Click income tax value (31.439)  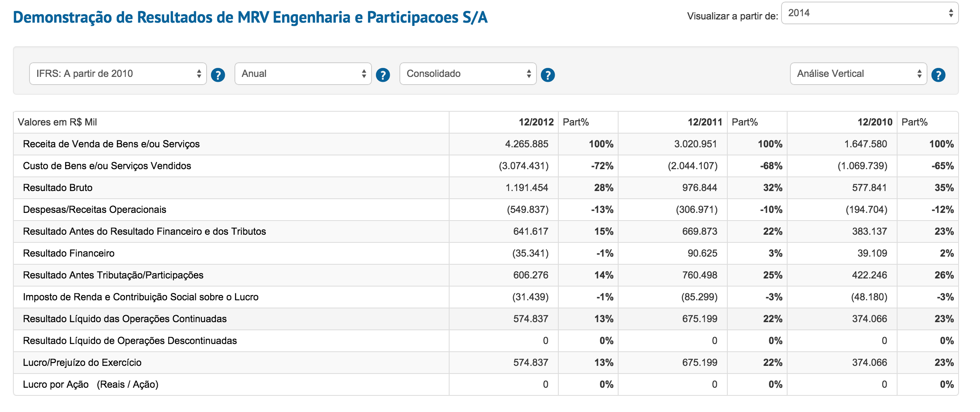530,297
